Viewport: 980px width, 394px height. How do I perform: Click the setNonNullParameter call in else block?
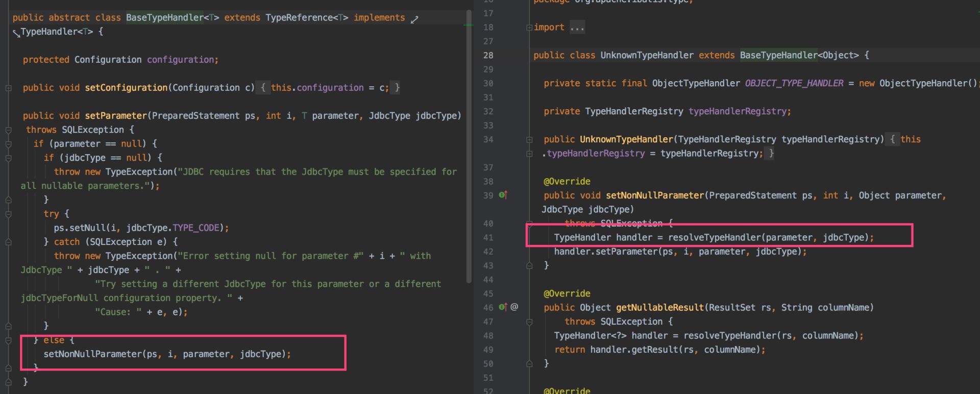pos(92,354)
